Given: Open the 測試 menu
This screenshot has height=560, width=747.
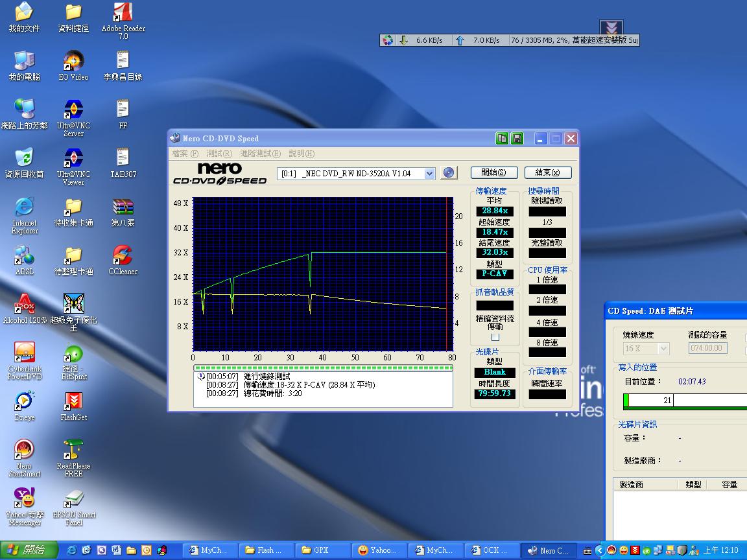Looking at the screenshot, I should 219,154.
